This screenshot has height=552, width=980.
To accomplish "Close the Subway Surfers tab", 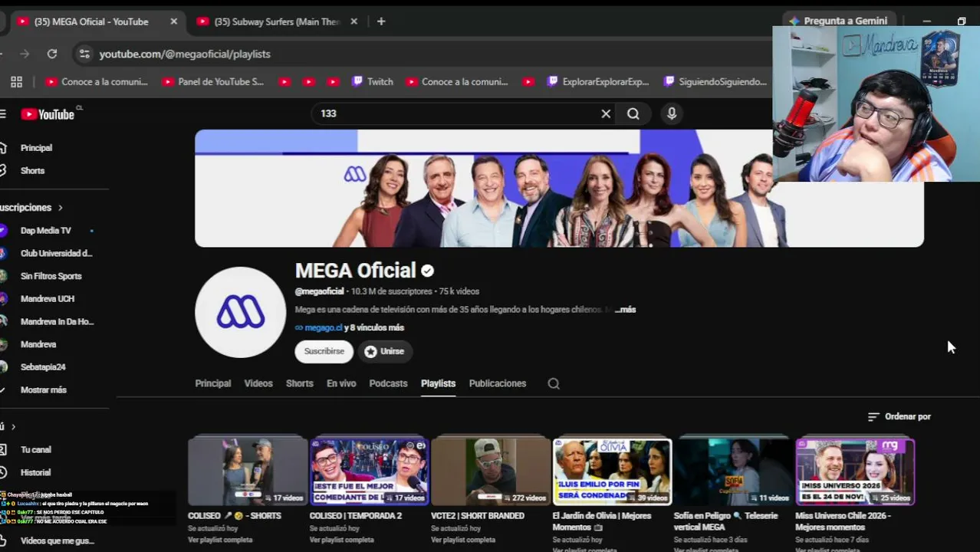I will [354, 21].
